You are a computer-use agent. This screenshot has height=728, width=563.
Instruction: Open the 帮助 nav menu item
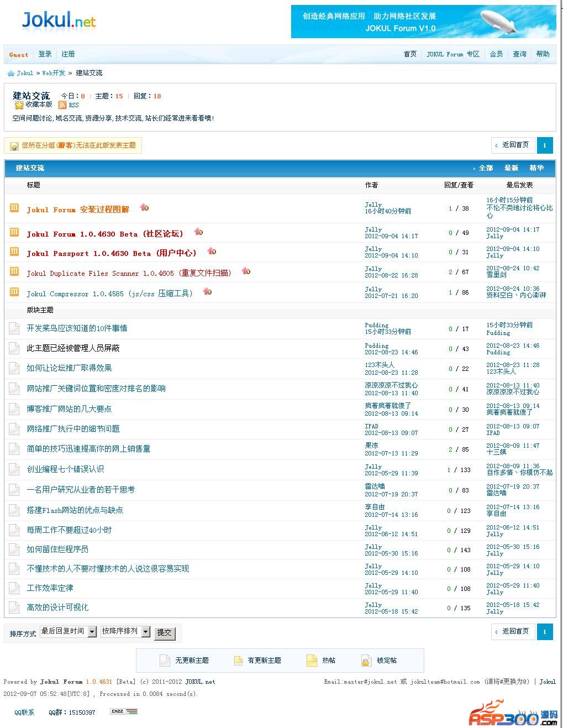(x=543, y=54)
